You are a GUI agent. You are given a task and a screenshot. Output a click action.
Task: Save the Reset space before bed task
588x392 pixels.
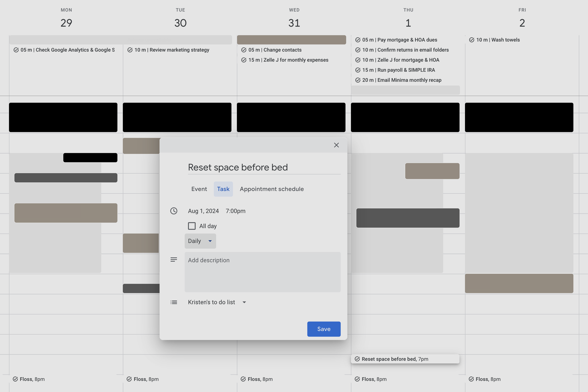(324, 329)
